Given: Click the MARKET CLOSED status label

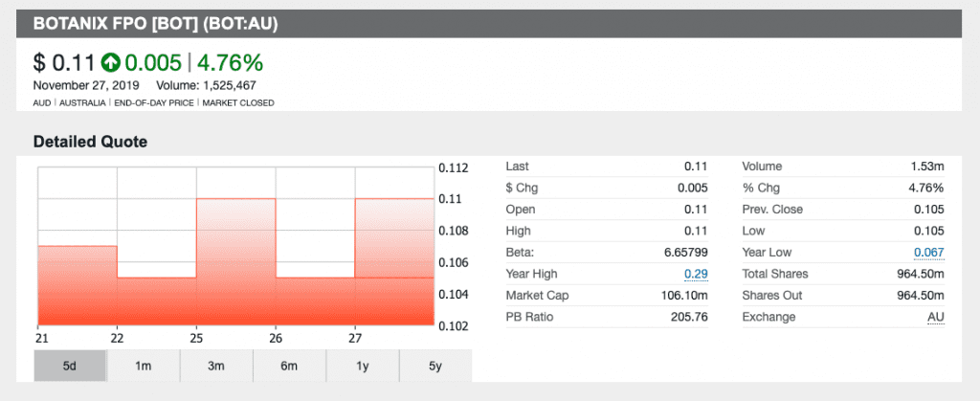Looking at the screenshot, I should click(238, 102).
